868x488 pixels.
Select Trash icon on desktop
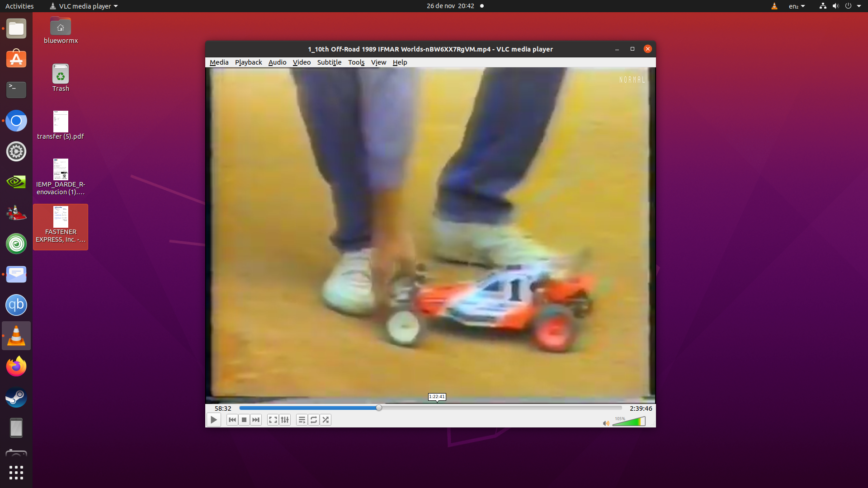coord(61,78)
